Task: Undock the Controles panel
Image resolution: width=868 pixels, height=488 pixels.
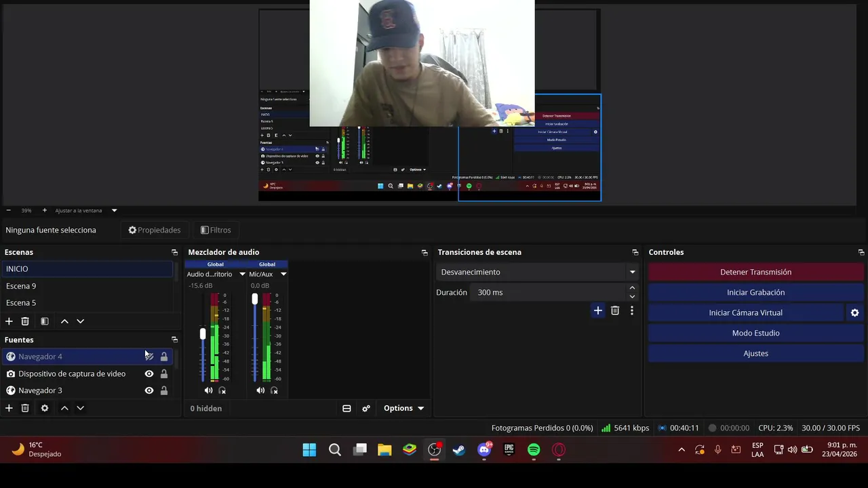Action: (x=861, y=252)
